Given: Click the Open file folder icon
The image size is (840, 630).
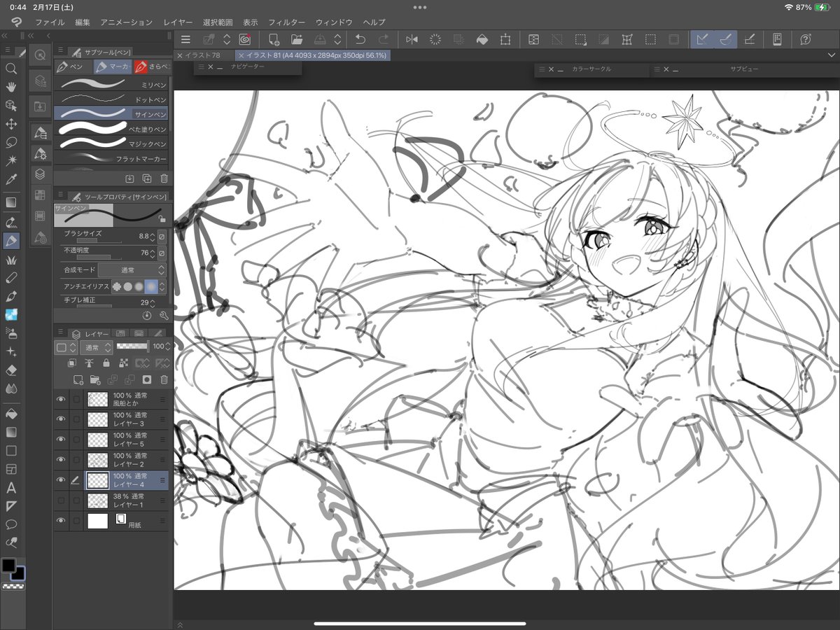Looking at the screenshot, I should 297,40.
